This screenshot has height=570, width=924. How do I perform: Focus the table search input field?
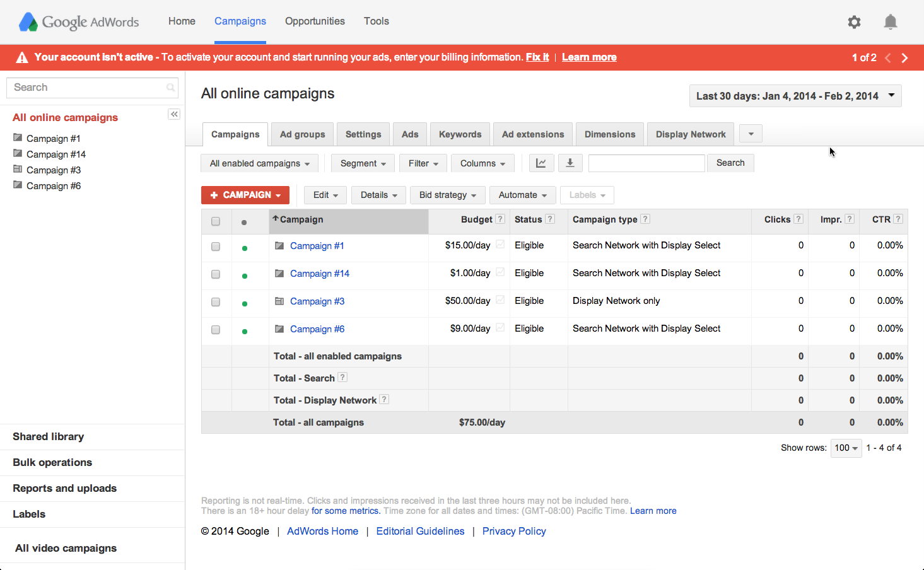pyautogui.click(x=646, y=163)
